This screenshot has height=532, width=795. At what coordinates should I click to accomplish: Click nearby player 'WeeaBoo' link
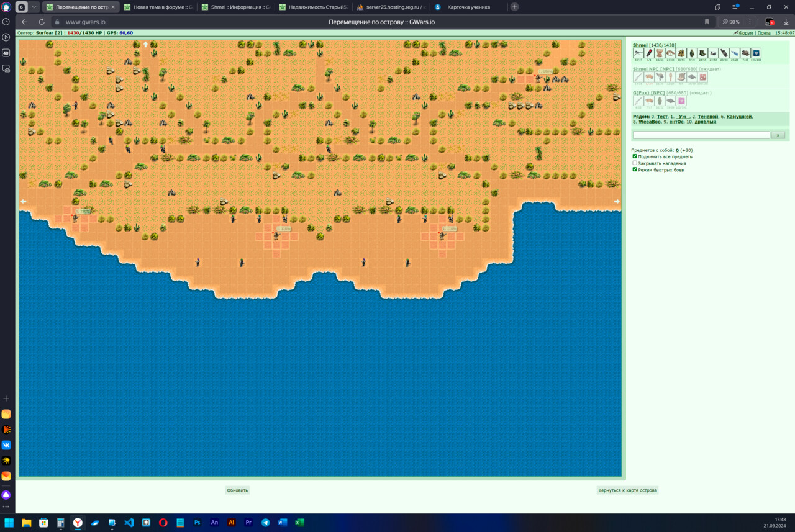[x=650, y=122]
